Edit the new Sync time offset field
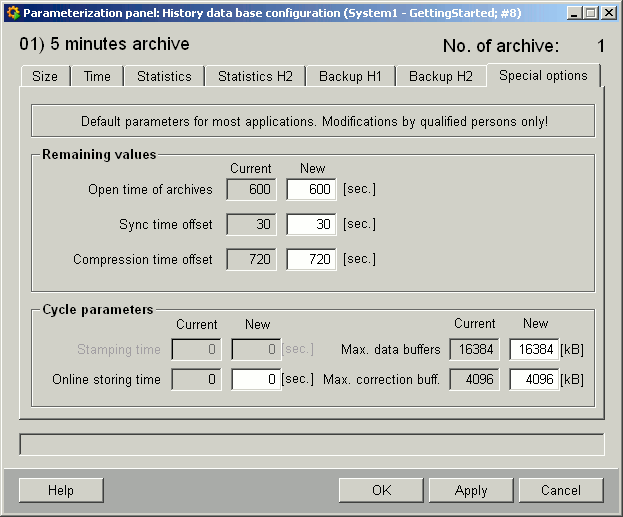This screenshot has height=517, width=623. pyautogui.click(x=311, y=225)
